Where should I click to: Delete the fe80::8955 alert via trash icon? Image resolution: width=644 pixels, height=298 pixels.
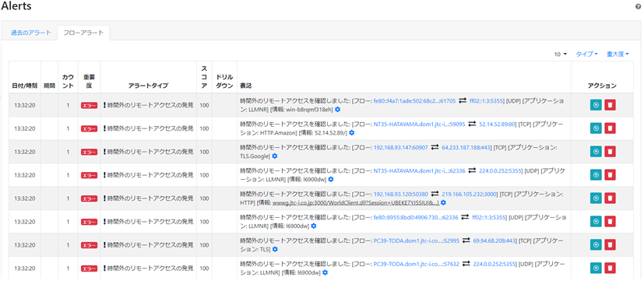(x=610, y=221)
